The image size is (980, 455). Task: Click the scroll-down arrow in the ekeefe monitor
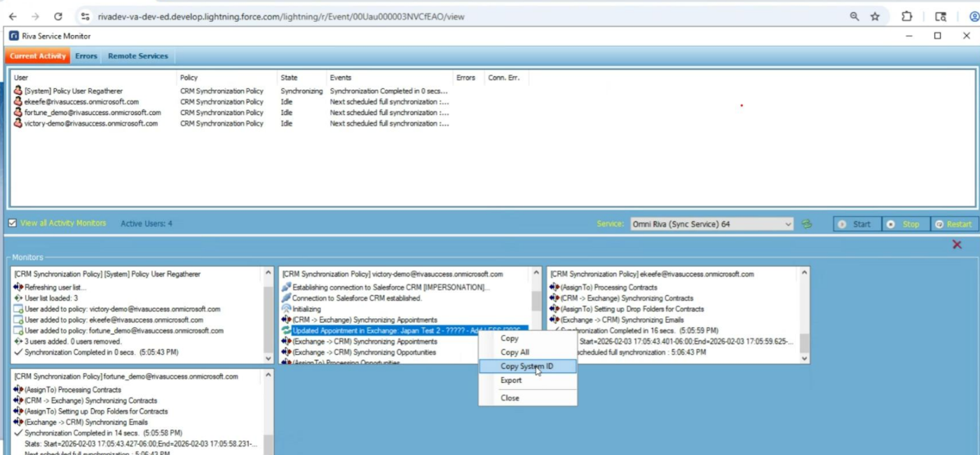tap(805, 358)
